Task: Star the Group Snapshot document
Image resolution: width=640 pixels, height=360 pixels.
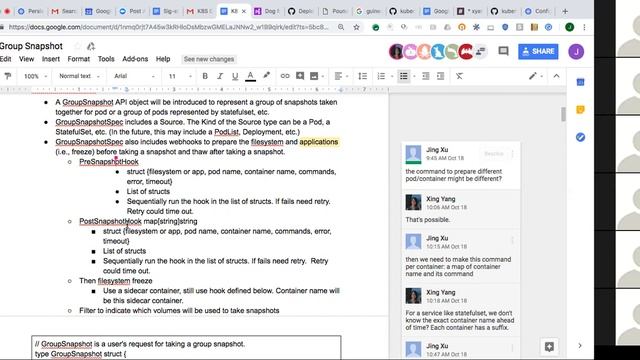Action: pos(78,46)
